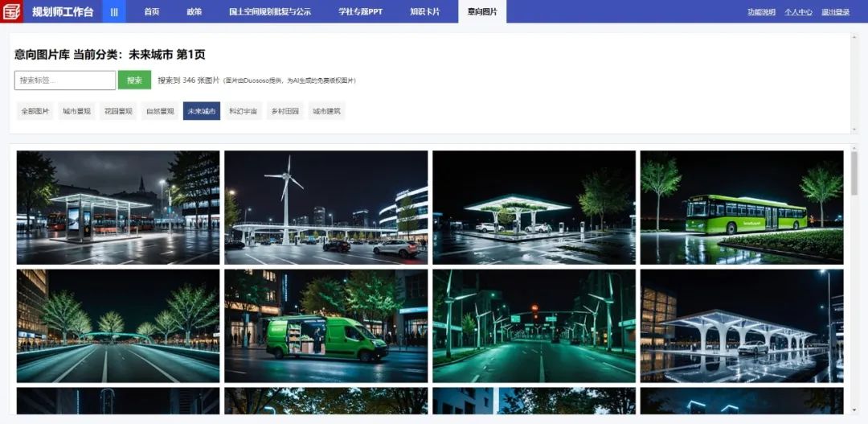This screenshot has height=424, width=868.
Task: Open the glass bus shelter image
Action: [118, 208]
